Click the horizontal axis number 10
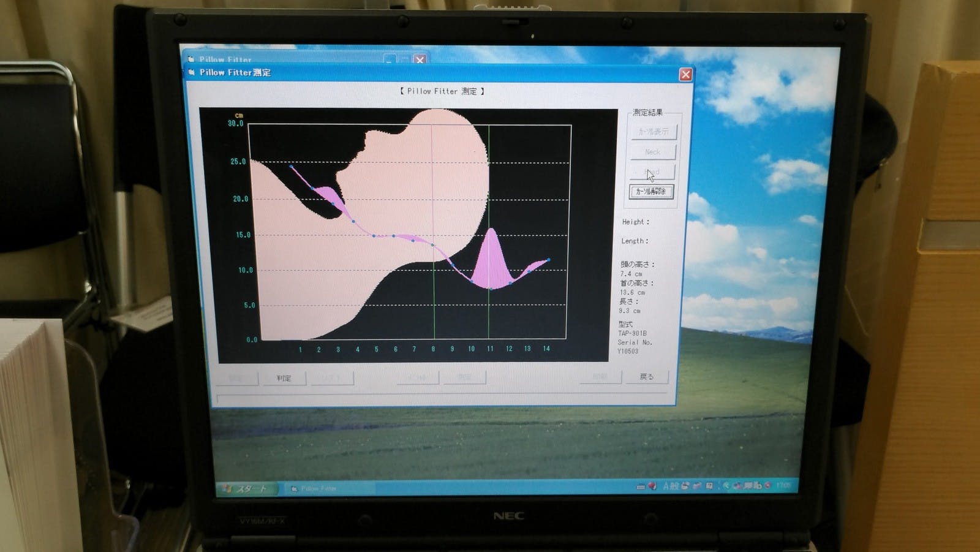980x552 pixels. pos(471,349)
